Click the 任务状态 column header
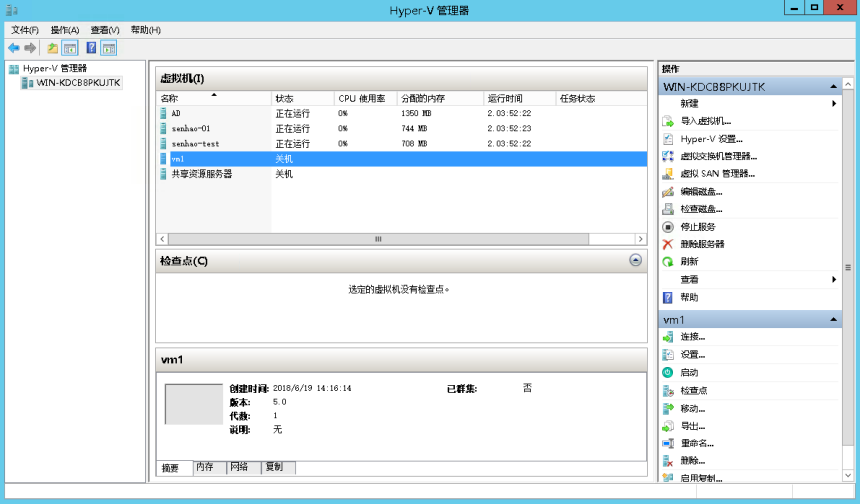The height and width of the screenshot is (504, 860). pos(601,99)
